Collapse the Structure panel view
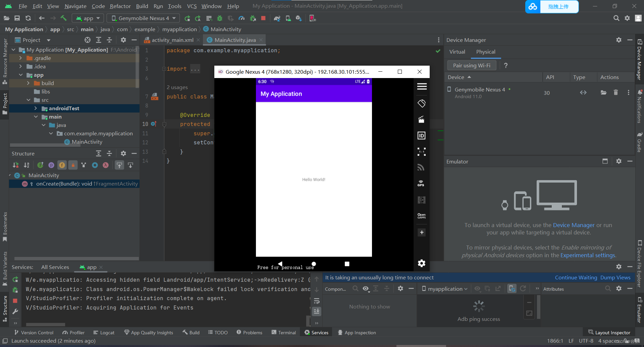This screenshot has height=347, width=644. [109, 153]
